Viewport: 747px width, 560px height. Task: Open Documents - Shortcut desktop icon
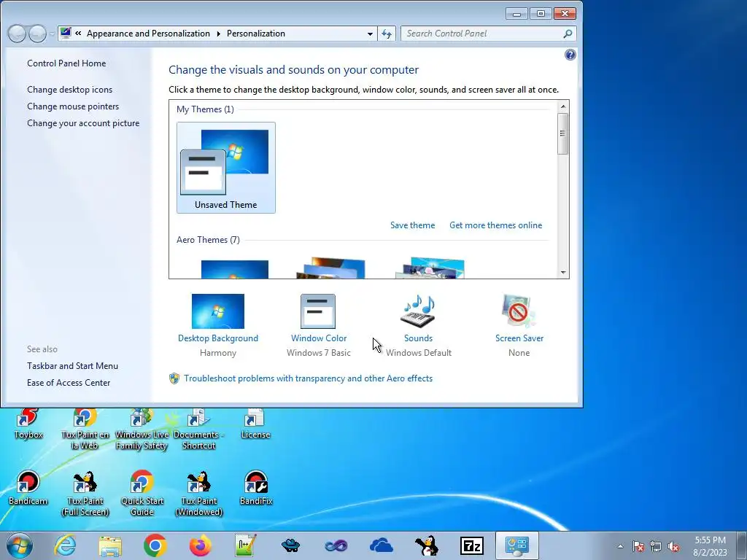(x=198, y=429)
